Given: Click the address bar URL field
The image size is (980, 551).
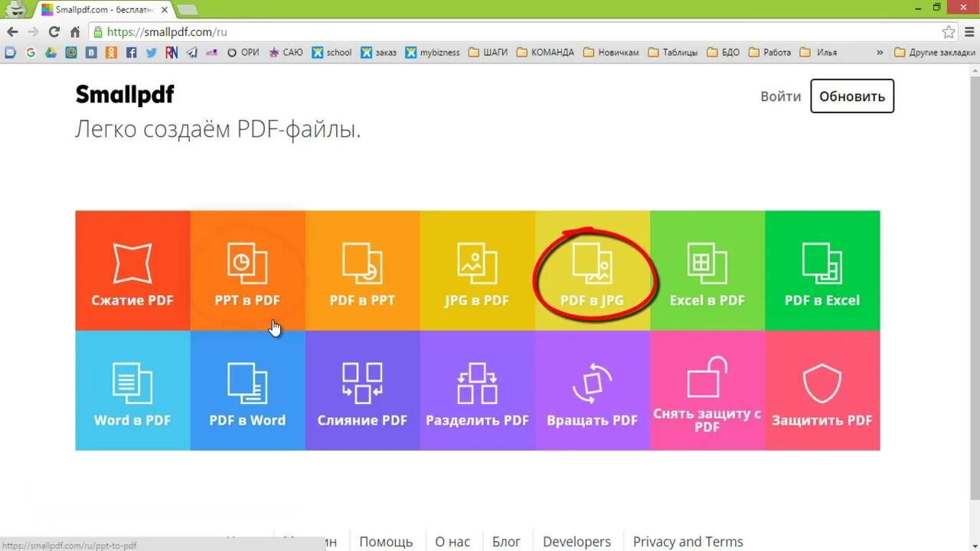Looking at the screenshot, I should coord(521,32).
